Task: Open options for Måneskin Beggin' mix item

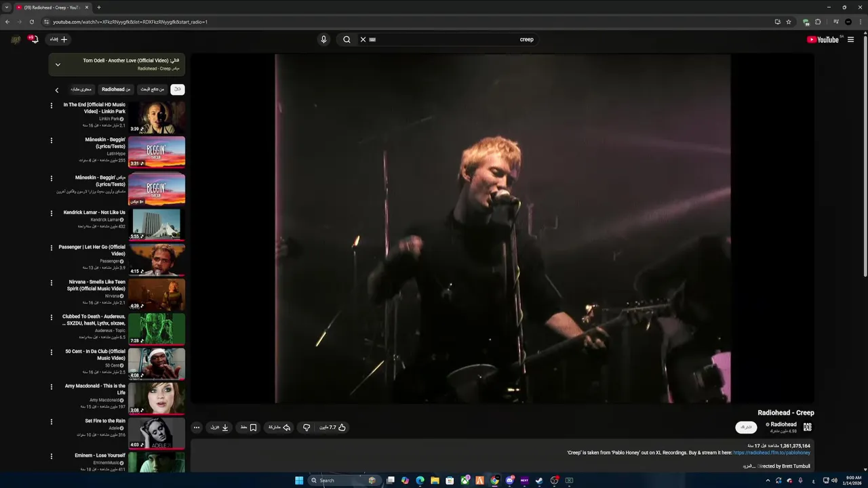Action: tap(52, 178)
